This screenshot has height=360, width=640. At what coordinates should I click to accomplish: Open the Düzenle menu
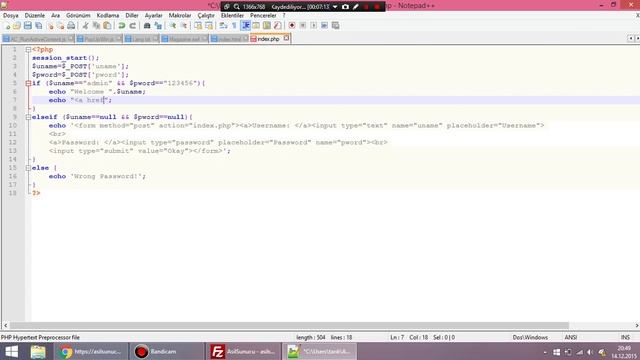coord(35,16)
